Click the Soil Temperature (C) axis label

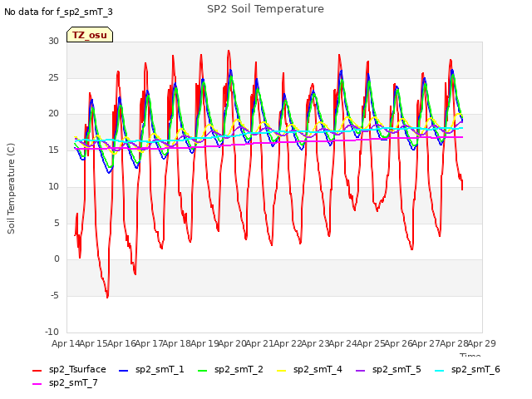pyautogui.click(x=11, y=189)
